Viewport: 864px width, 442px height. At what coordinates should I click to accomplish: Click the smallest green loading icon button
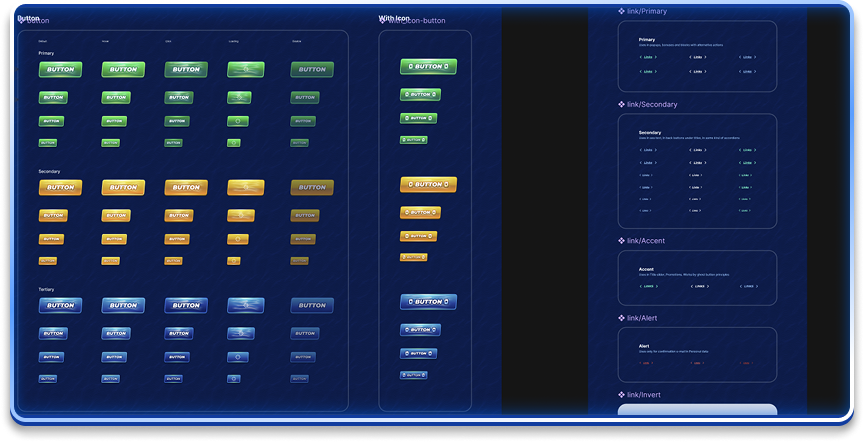click(x=234, y=143)
